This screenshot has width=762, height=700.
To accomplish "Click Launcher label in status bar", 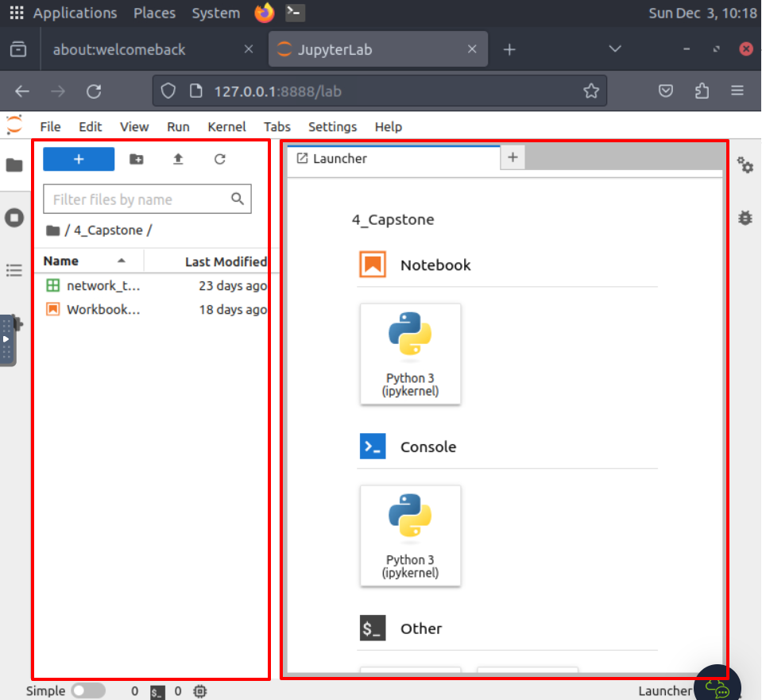I will [x=665, y=691].
